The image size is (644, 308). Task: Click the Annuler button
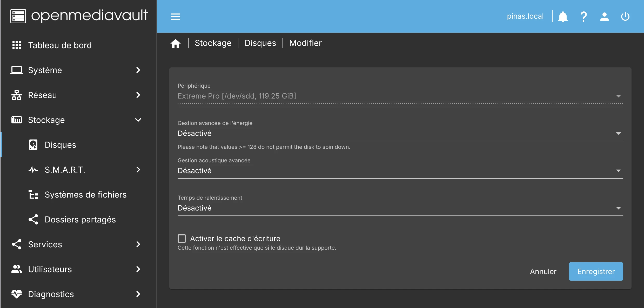pos(543,271)
